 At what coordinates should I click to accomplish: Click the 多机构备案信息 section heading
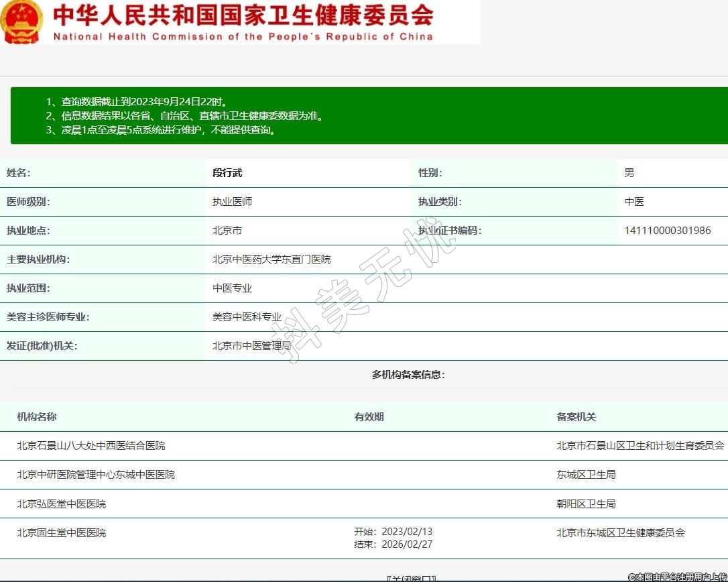[x=408, y=375]
